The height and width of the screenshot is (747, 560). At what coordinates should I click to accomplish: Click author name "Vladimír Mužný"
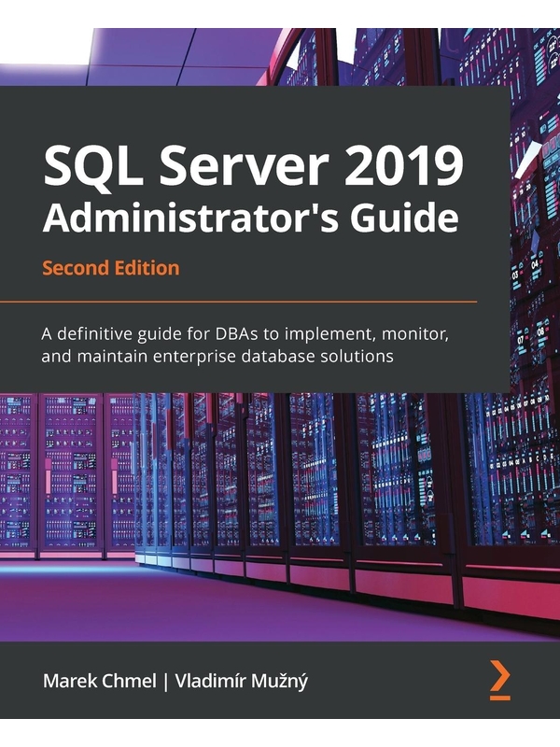(242, 682)
